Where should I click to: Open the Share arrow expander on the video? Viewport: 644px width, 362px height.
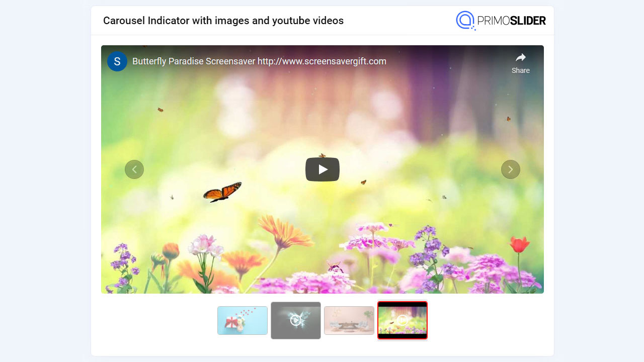520,58
